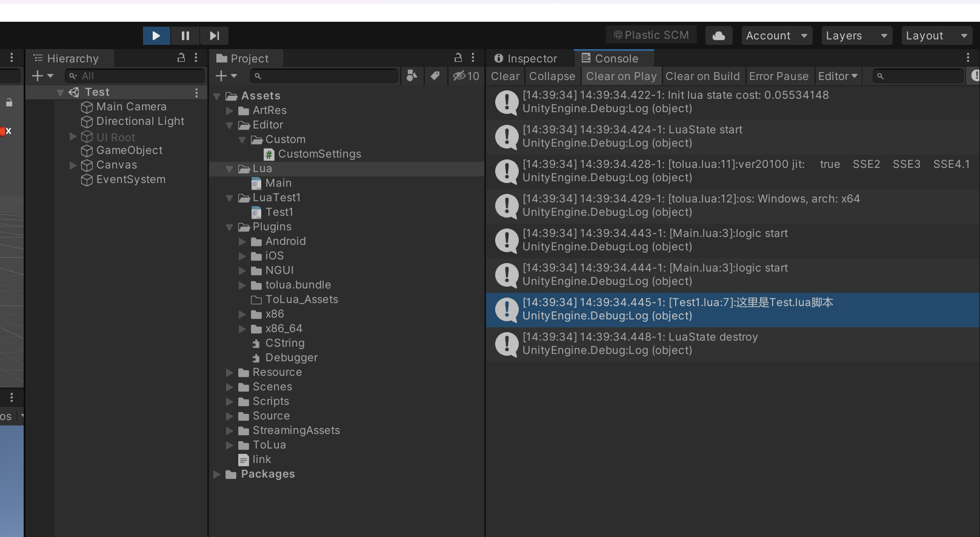
Task: Expand the UI Root object
Action: tap(73, 136)
